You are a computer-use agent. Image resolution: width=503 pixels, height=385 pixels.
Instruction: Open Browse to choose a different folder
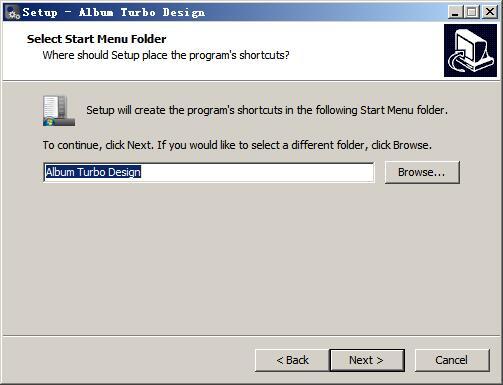422,172
